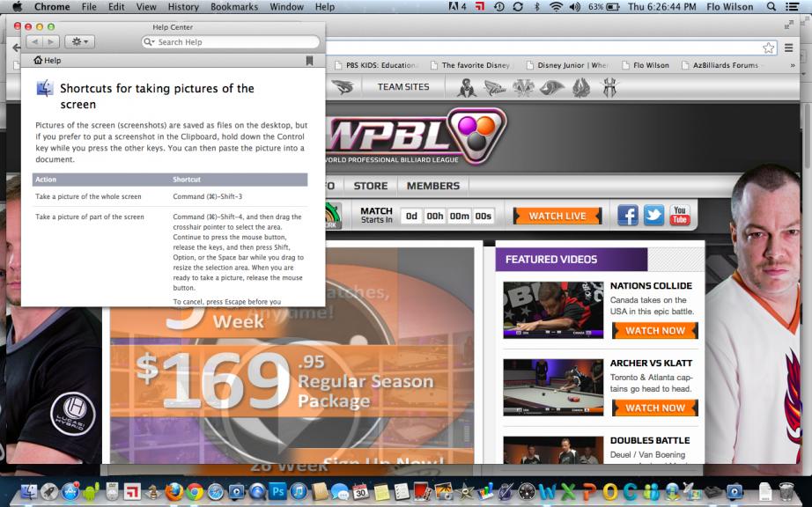Click the Search Help input field

[x=231, y=42]
